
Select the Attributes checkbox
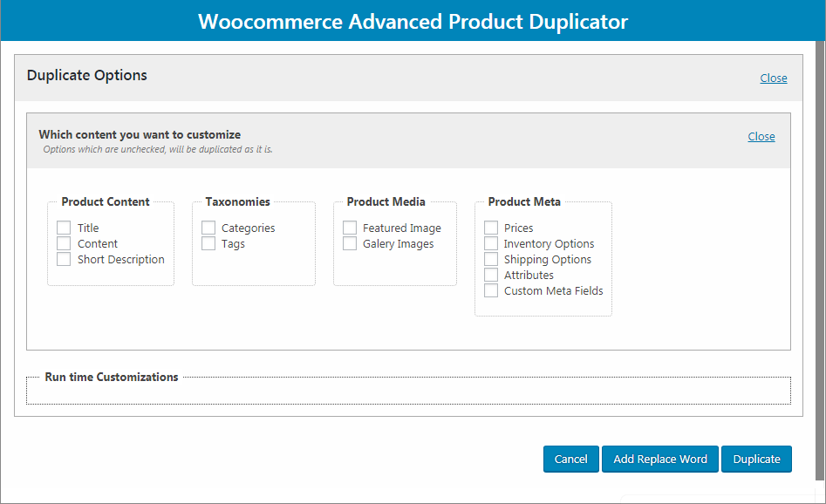[491, 275]
